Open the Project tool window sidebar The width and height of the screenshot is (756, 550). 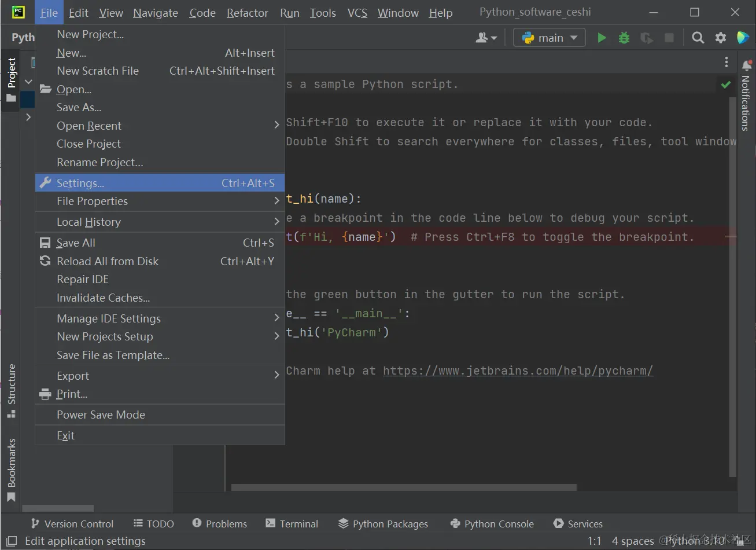pyautogui.click(x=11, y=80)
